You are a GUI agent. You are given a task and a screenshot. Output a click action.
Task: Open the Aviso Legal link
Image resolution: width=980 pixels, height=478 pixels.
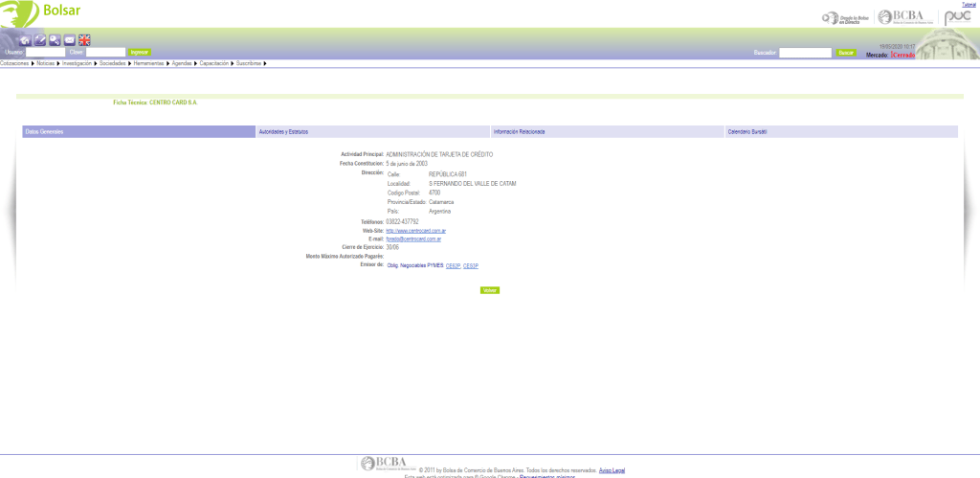[x=612, y=470]
